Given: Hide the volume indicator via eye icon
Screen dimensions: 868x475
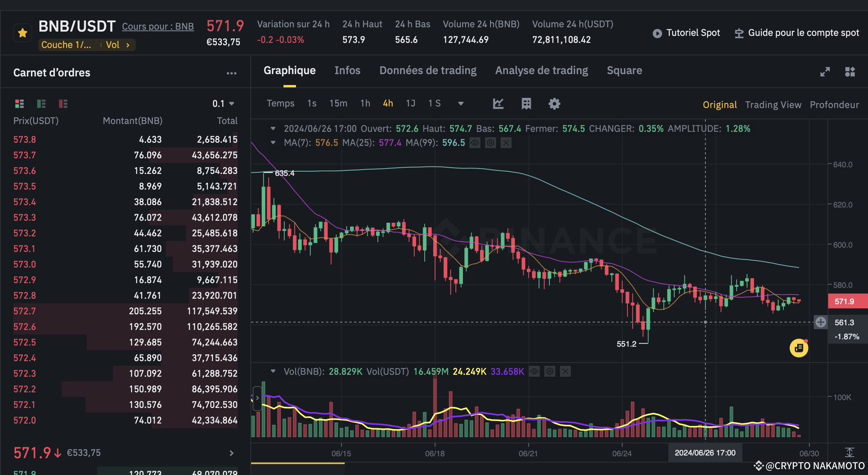Looking at the screenshot, I should pos(534,372).
